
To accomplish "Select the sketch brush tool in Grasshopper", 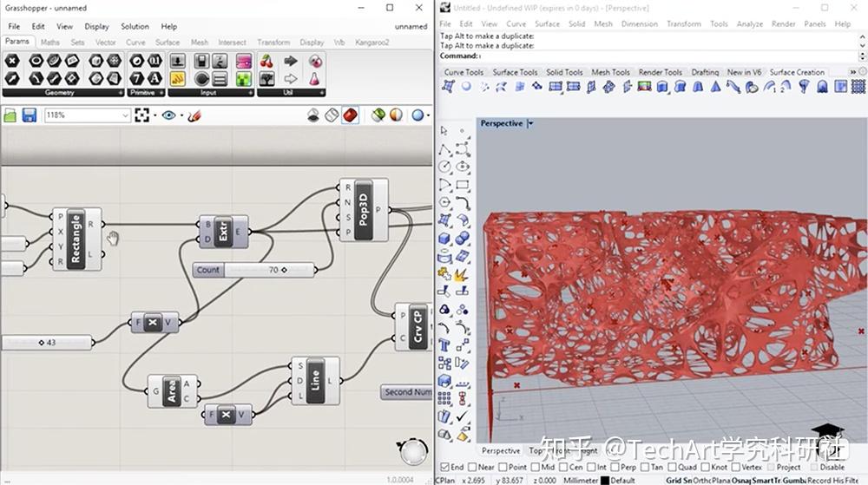I will point(194,115).
